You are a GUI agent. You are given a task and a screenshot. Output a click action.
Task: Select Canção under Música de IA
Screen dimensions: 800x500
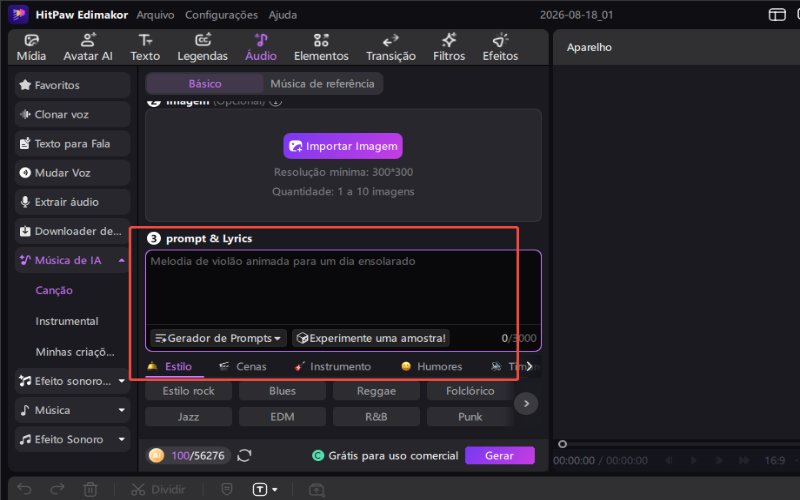tap(54, 290)
